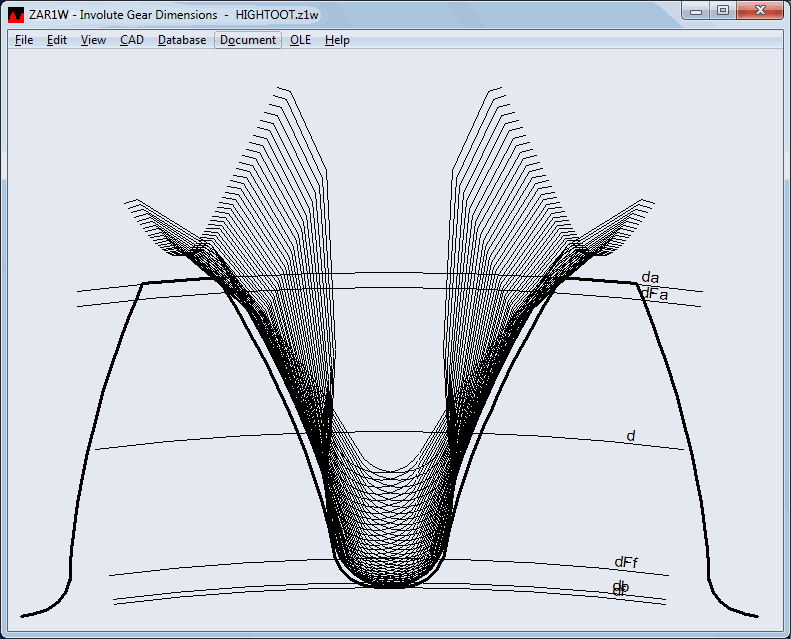Open the View menu

pos(93,40)
